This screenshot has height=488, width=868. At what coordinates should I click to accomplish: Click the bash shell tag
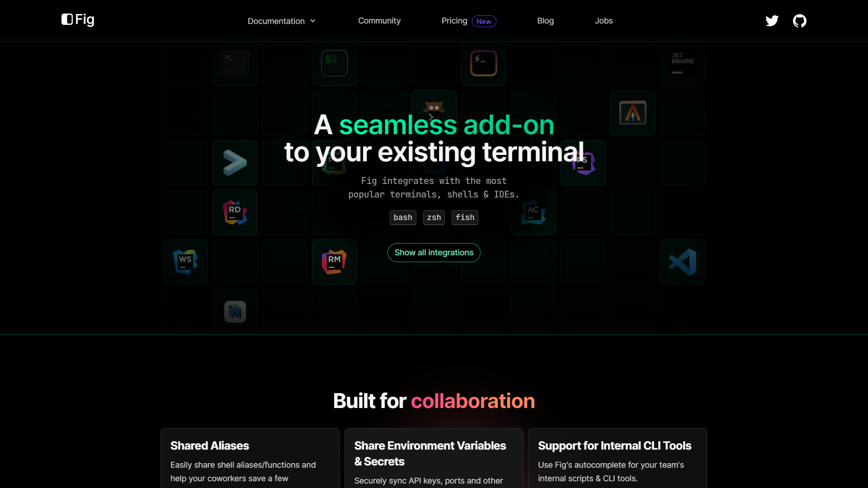pos(403,217)
